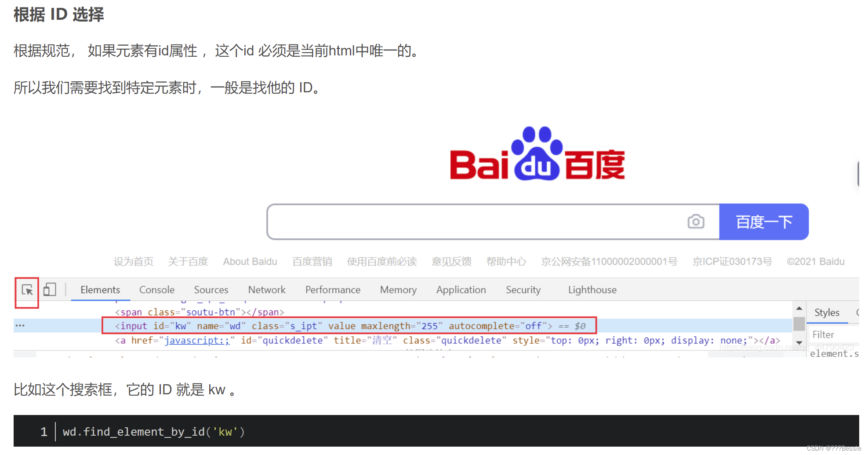Open the Sources tab
The width and height of the screenshot is (868, 455).
(x=211, y=290)
